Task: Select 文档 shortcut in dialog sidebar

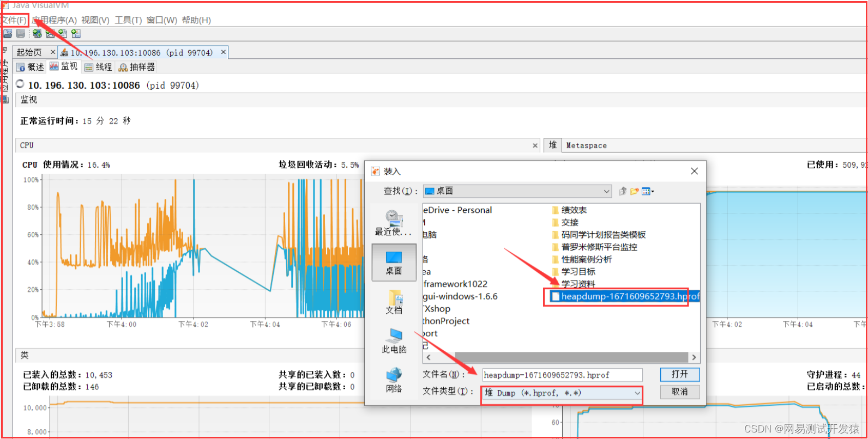Action: tap(394, 302)
